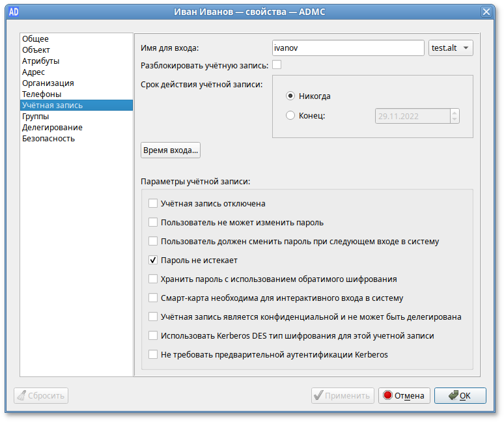
Task: Select the Атрибуты sidebar item
Action: (x=40, y=61)
